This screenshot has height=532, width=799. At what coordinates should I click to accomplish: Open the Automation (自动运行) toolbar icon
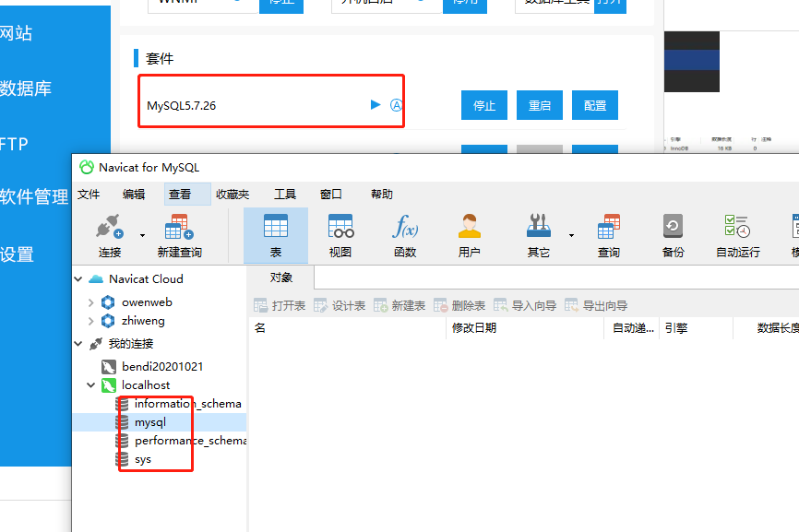tap(737, 227)
